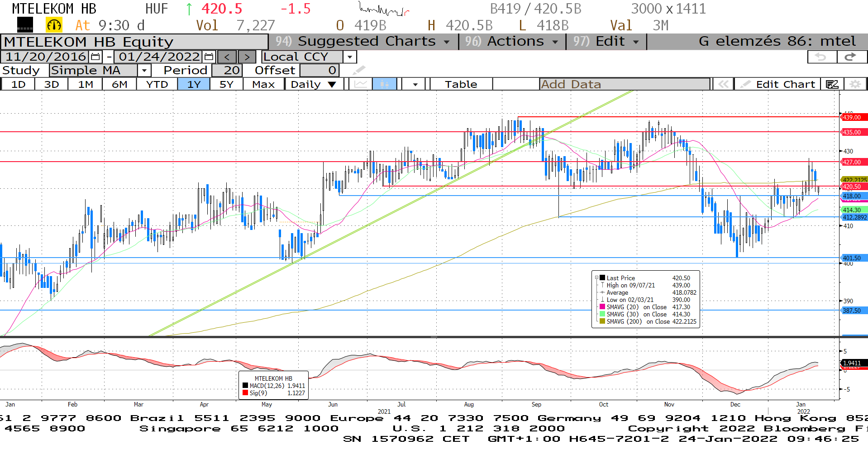The image size is (868, 464).
Task: Select the candlestick chart type icon
Action: (x=385, y=84)
